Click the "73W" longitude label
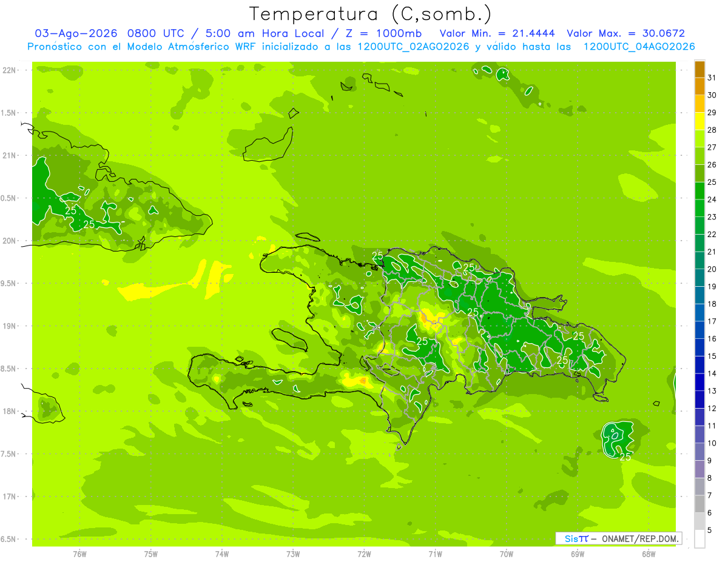The height and width of the screenshot is (562, 728). coord(293,554)
